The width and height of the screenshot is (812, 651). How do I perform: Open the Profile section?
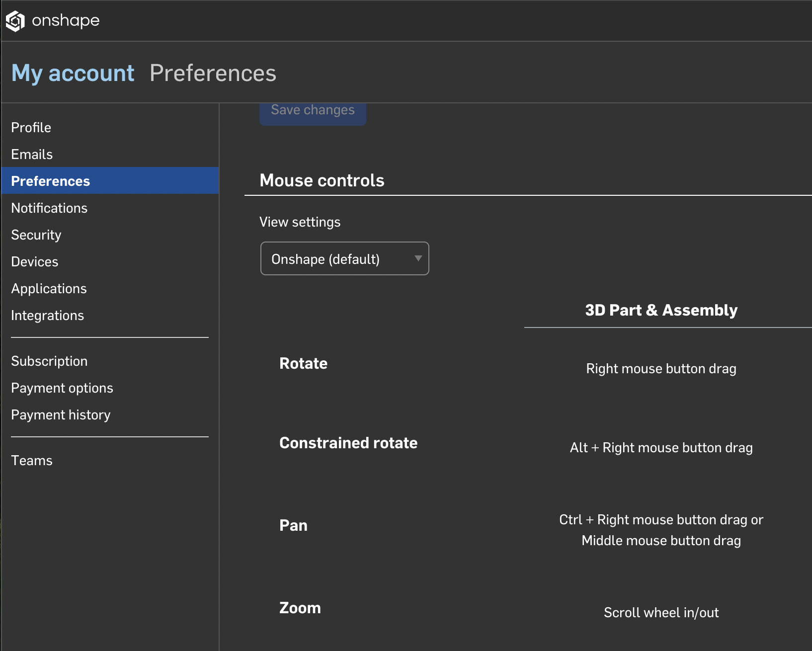[31, 128]
